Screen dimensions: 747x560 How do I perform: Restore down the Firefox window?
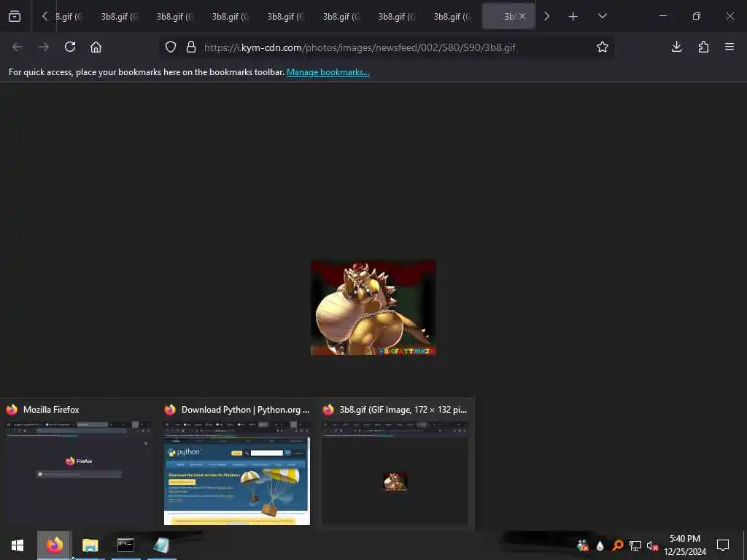click(697, 16)
